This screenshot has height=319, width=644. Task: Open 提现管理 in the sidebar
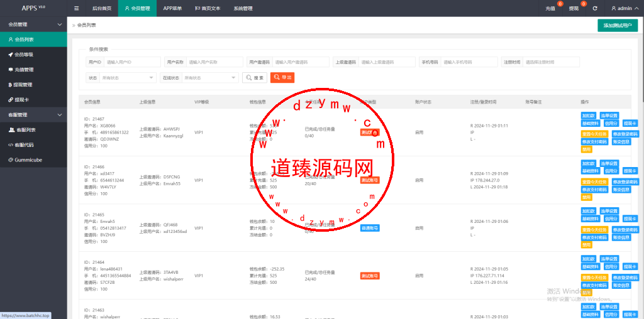[x=33, y=85]
